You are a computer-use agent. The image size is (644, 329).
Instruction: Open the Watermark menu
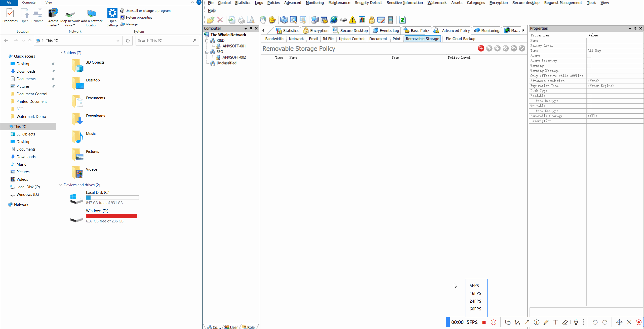437,3
